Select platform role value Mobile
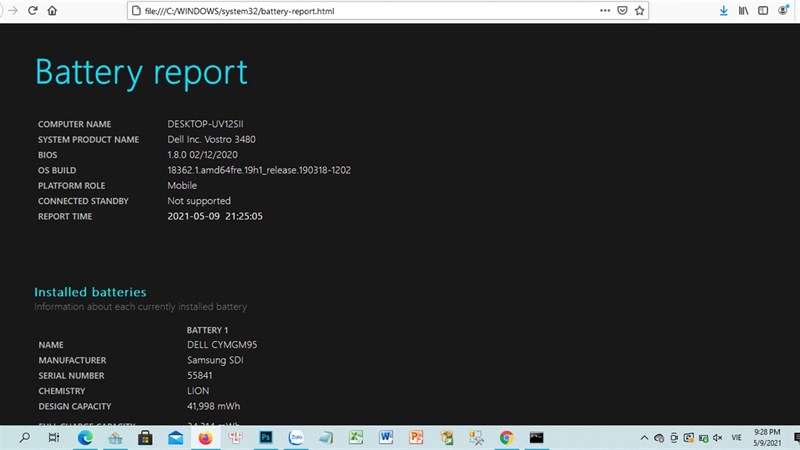Screen dimensions: 800x450 (182, 185)
